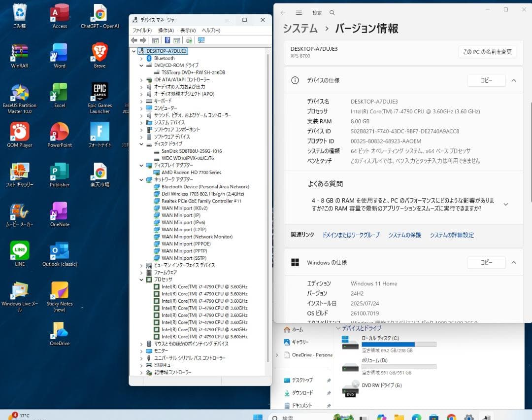
Task: Click the Properties icon in Device Manager toolbar
Action: point(177,40)
